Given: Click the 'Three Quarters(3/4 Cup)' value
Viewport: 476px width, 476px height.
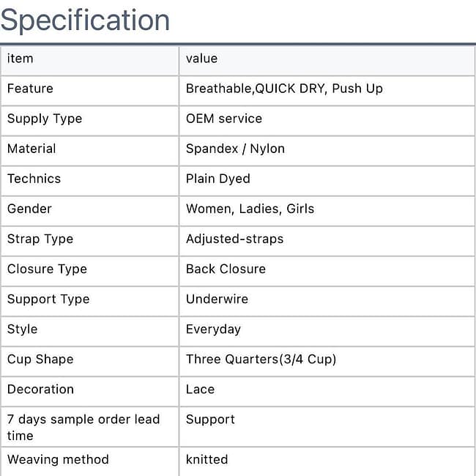Looking at the screenshot, I should pos(261,359).
